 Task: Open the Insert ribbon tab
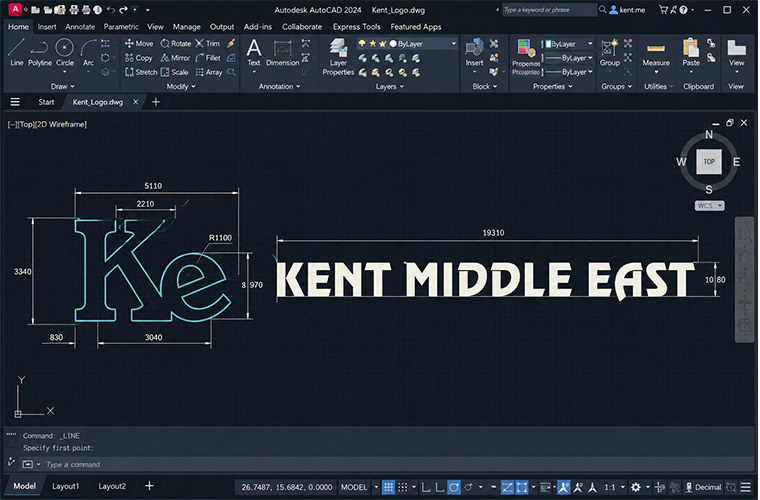[47, 27]
